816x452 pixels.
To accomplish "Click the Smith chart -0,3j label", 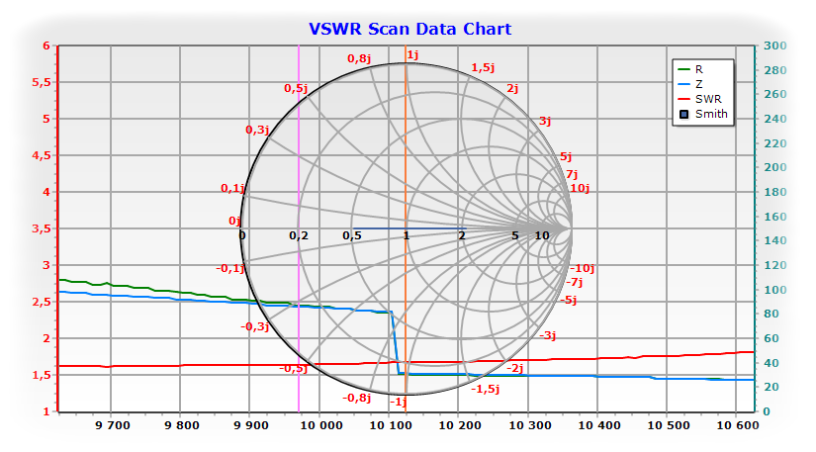I will (x=254, y=327).
